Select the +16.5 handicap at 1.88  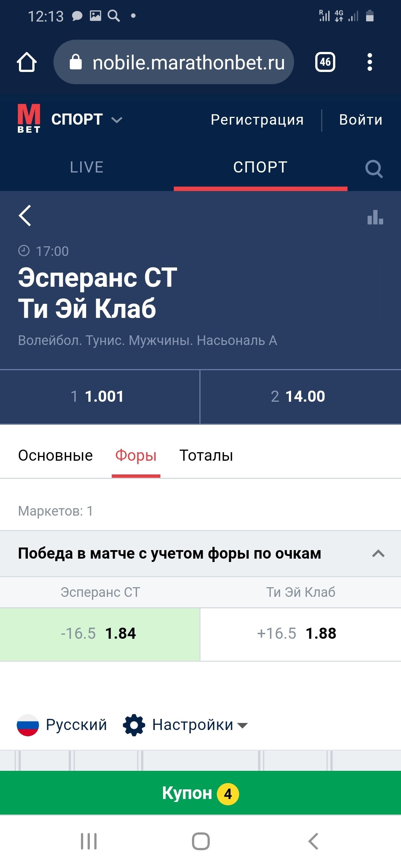click(x=300, y=634)
